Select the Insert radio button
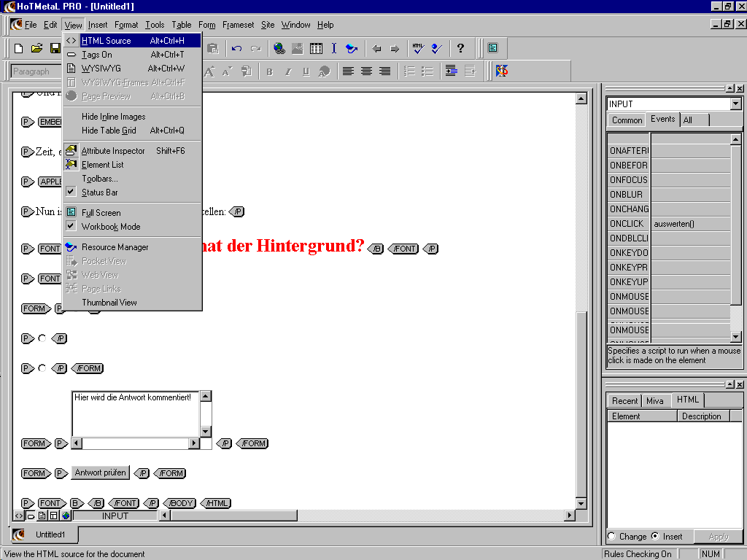 click(x=654, y=537)
